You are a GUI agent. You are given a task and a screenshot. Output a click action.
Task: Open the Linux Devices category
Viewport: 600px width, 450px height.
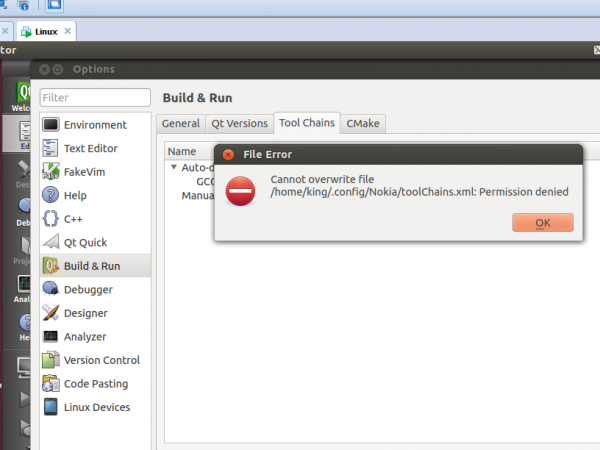point(96,407)
